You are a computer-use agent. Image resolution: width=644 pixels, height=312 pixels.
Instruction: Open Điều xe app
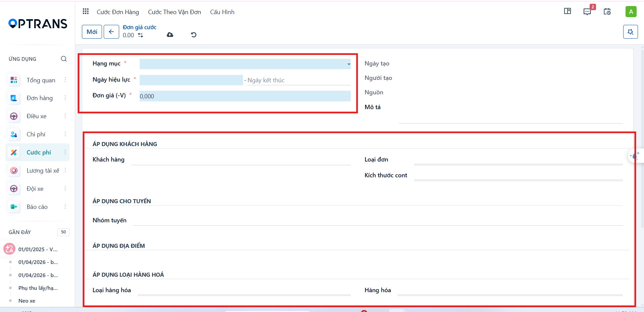37,116
